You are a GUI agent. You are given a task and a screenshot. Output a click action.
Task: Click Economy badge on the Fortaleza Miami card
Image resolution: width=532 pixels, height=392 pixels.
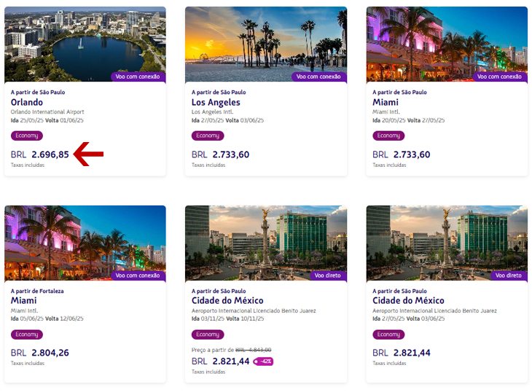point(27,334)
